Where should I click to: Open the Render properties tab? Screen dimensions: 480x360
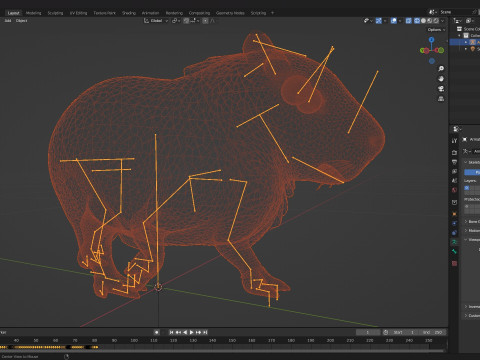(454, 152)
